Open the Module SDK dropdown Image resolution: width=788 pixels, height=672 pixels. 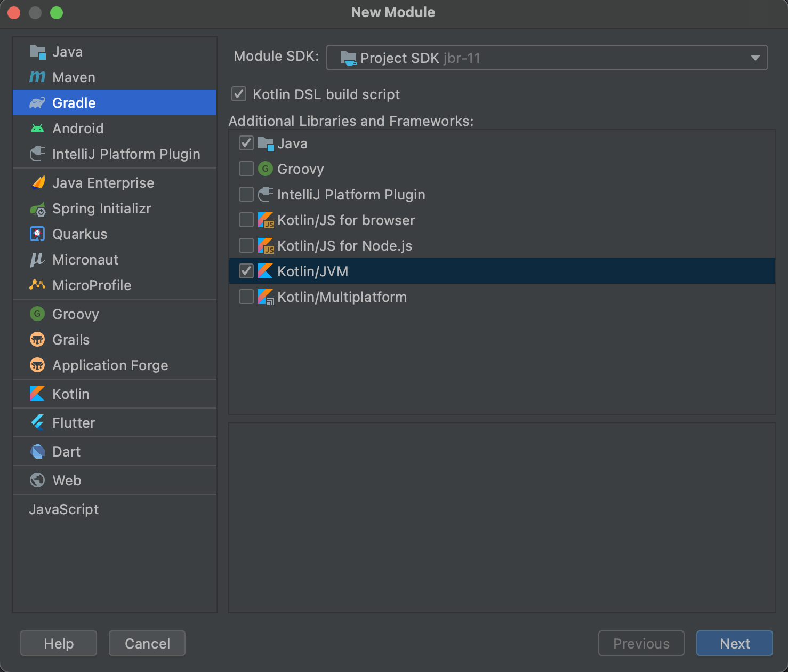(x=546, y=58)
